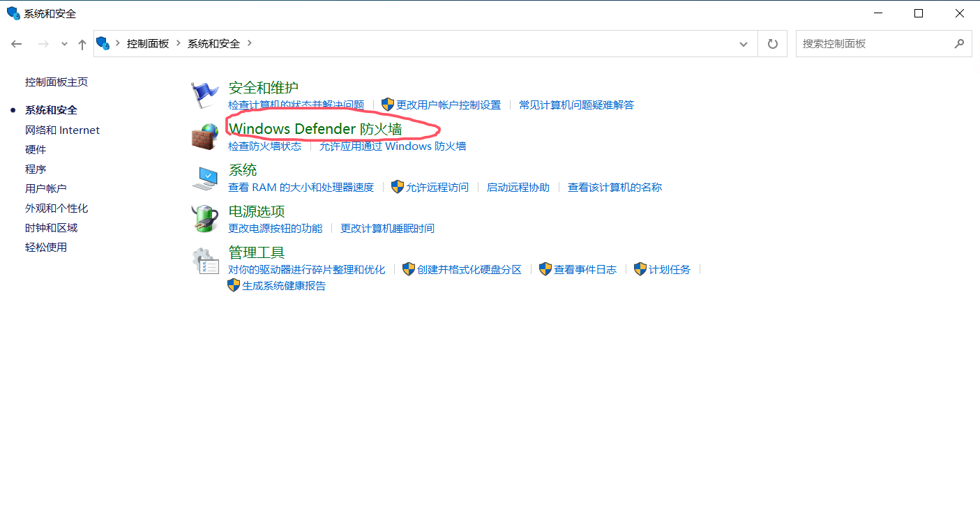Viewport: 980px width, 516px height.
Task: Click the magnifier icon in search box
Action: click(959, 43)
